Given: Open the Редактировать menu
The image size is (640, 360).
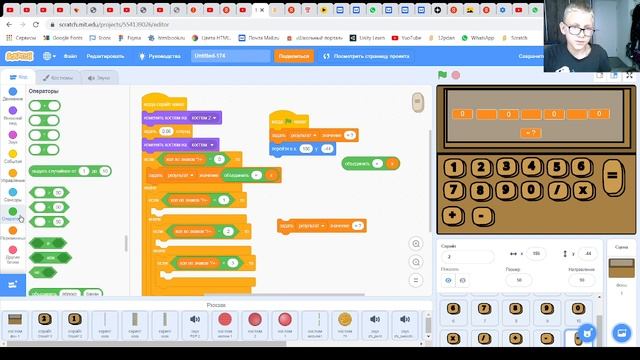Looking at the screenshot, I should (x=105, y=56).
